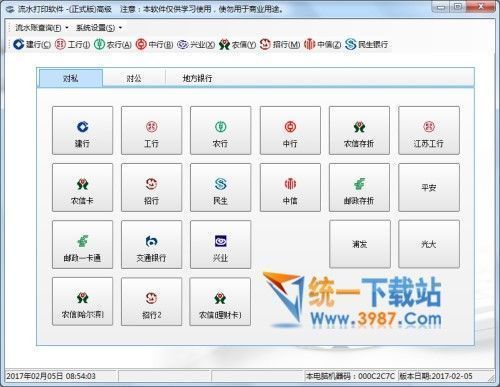This screenshot has width=500, height=387.
Task: Open the 交通银行 tile
Action: point(151,244)
